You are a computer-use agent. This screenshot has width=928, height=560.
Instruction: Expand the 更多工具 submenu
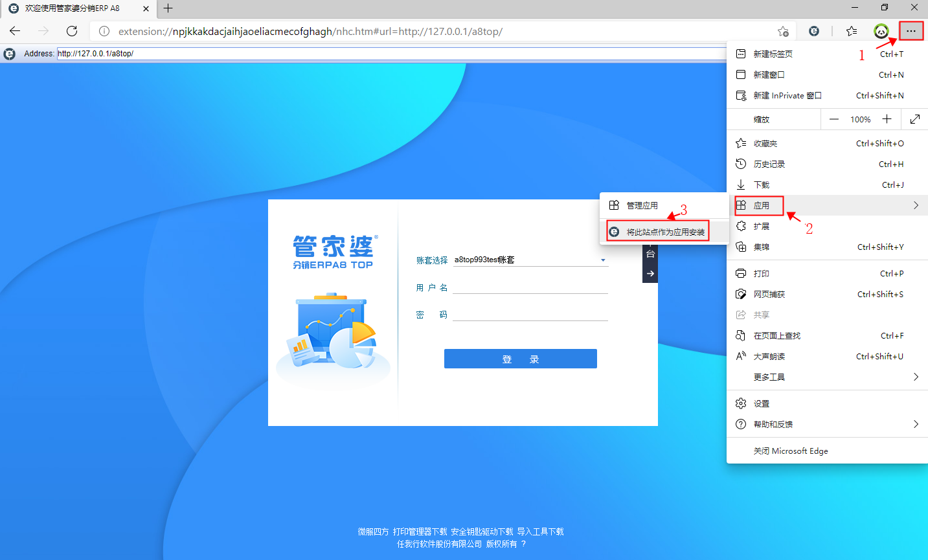click(x=827, y=377)
